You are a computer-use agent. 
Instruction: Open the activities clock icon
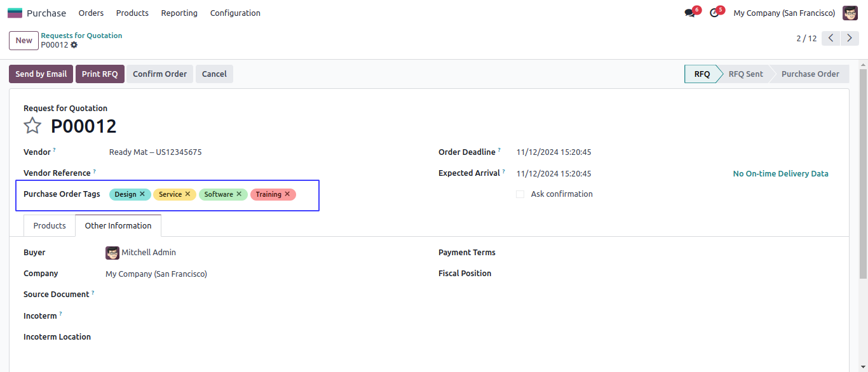[x=714, y=13]
